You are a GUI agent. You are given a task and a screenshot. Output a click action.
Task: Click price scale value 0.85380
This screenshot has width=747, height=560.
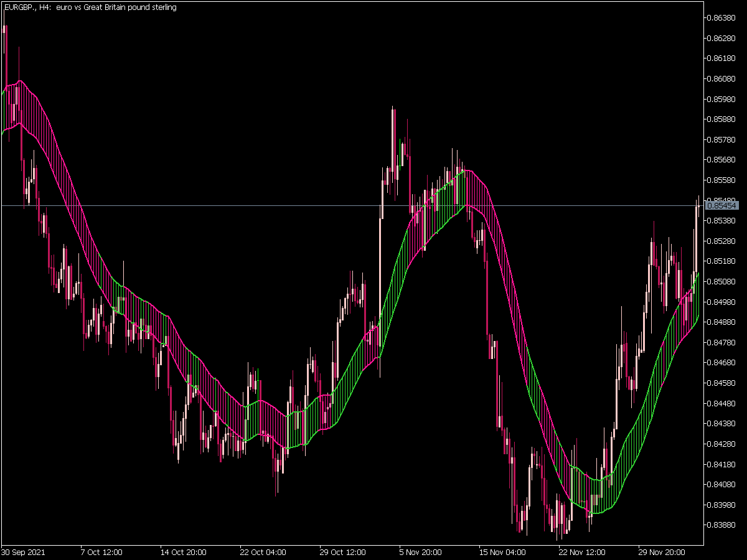click(723, 220)
